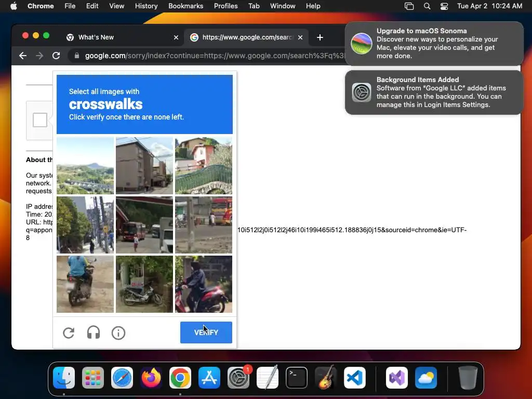Select the green bridge railing tile
This screenshot has width=532, height=399.
204,166
